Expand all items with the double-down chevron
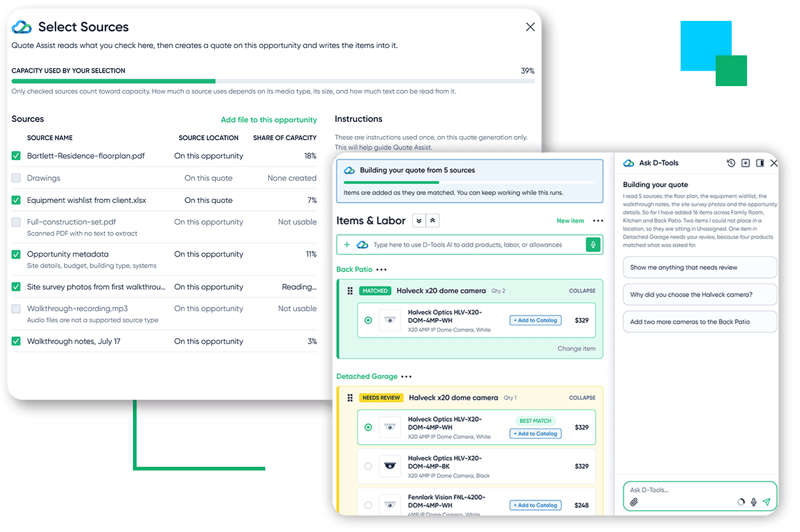 419,221
